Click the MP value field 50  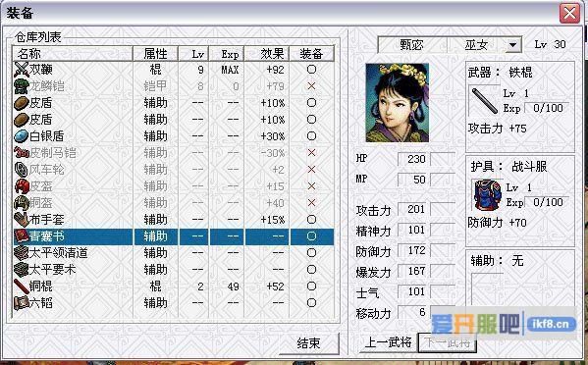coord(412,180)
